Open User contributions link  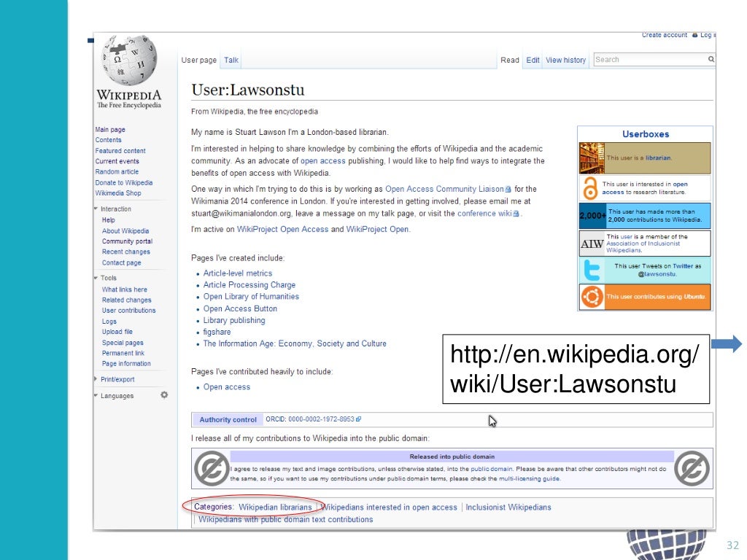128,310
